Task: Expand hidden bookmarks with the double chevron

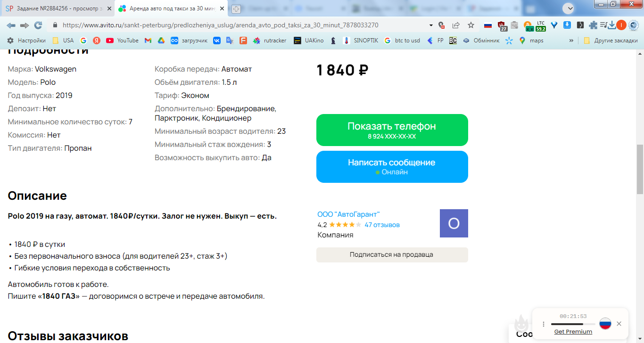Action: click(x=571, y=41)
